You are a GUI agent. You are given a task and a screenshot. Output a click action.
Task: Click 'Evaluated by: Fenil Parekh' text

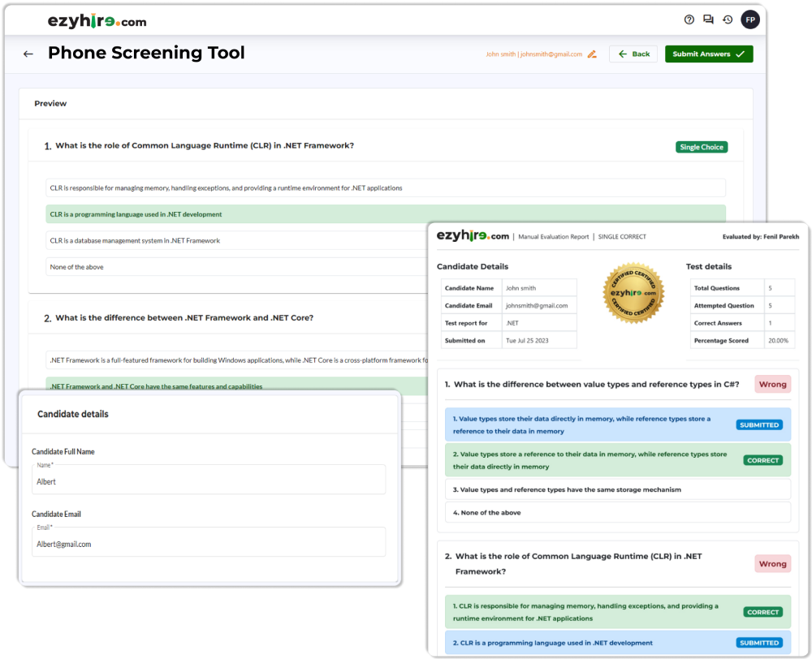761,237
